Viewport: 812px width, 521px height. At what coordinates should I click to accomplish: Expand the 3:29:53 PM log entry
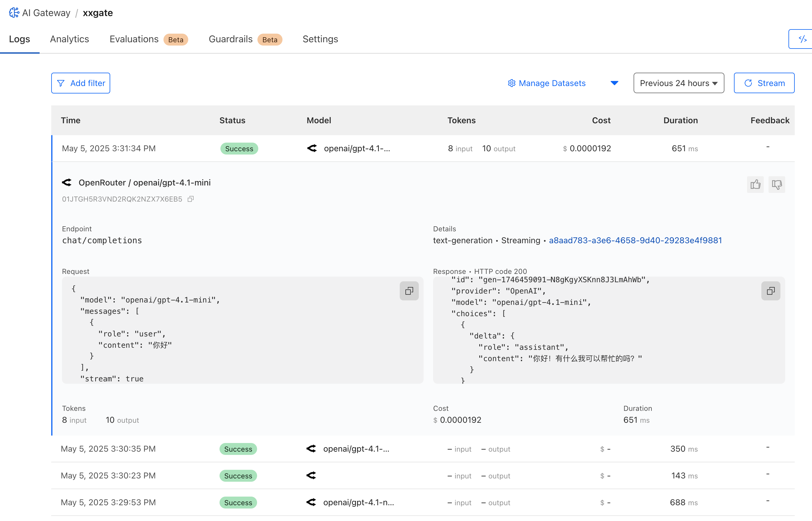(x=108, y=503)
